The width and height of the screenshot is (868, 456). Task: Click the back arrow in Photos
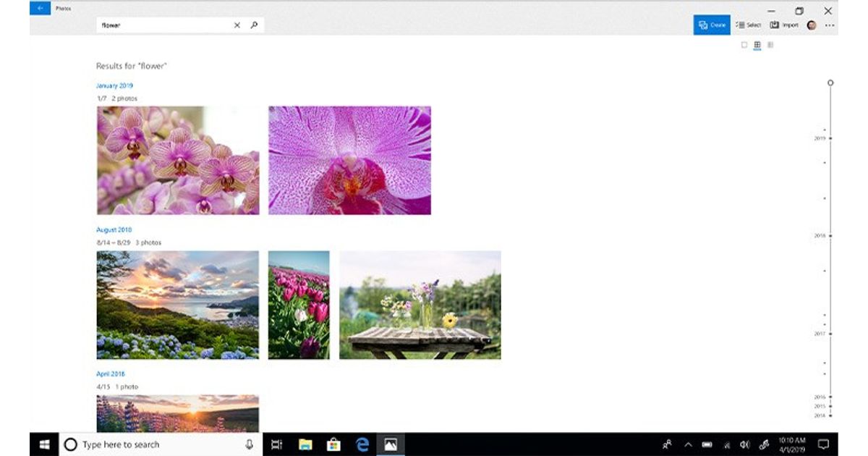click(x=40, y=8)
